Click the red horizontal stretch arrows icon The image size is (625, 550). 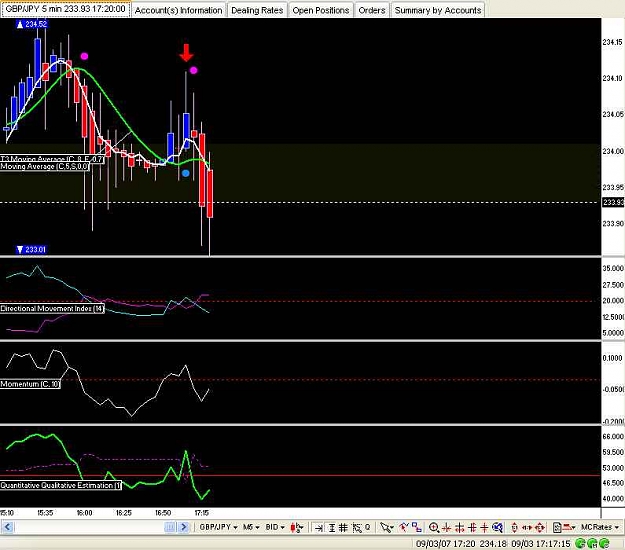(x=527, y=528)
